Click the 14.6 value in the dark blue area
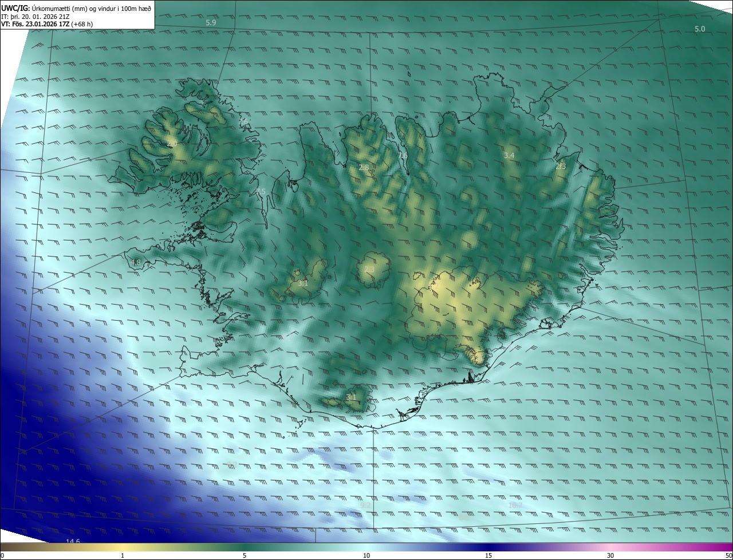 [x=73, y=542]
